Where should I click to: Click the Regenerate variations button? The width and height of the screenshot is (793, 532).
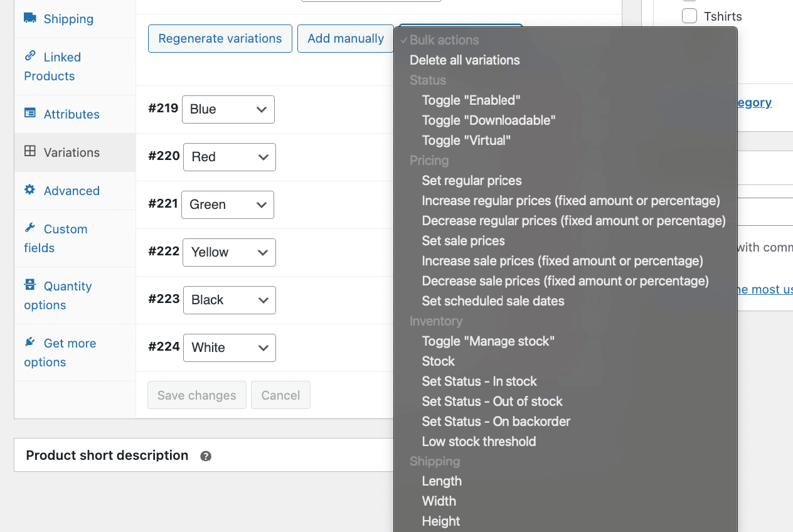[220, 38]
